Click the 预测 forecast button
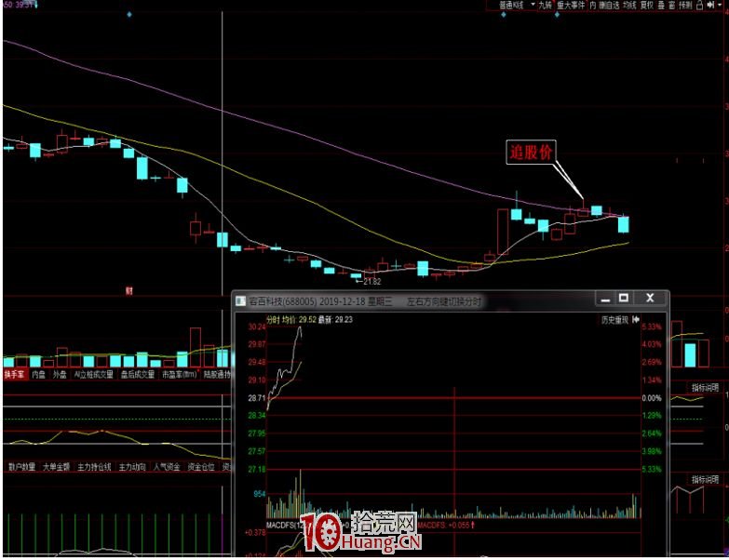Screen dimensions: 729x560 point(685,5)
